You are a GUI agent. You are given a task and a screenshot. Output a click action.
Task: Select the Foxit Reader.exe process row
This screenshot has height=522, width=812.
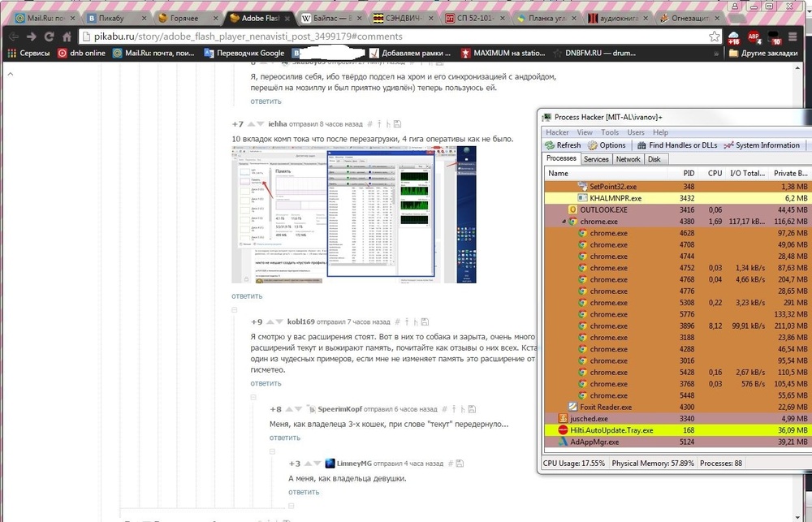point(676,407)
